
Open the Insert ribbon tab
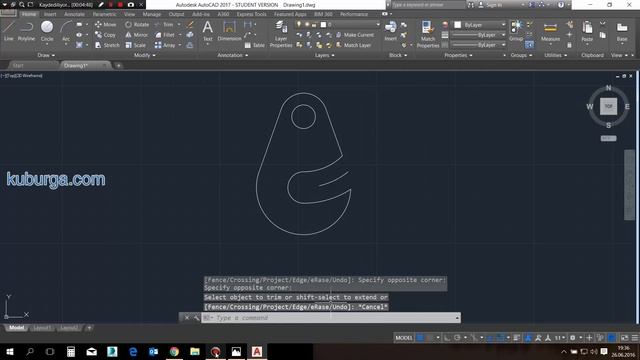coord(50,14)
